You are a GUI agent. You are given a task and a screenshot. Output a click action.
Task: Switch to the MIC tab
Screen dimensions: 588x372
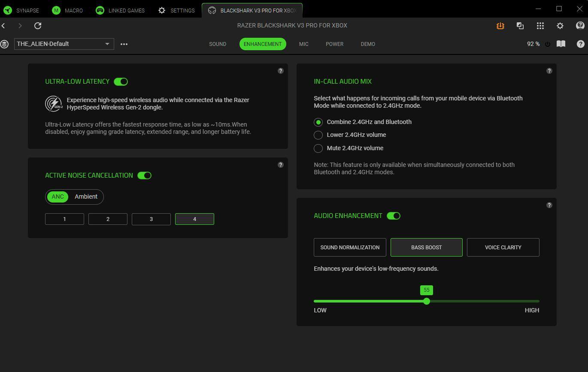303,44
